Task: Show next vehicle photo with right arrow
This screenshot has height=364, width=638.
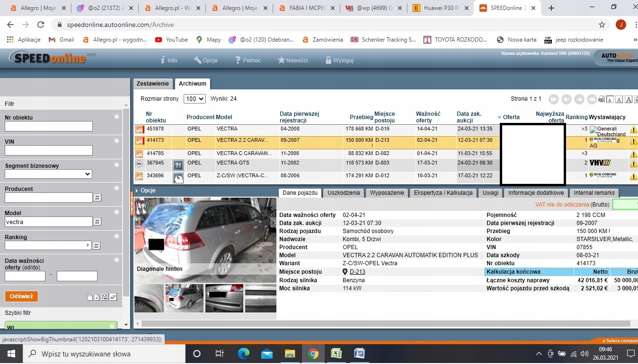Action: [x=273, y=222]
